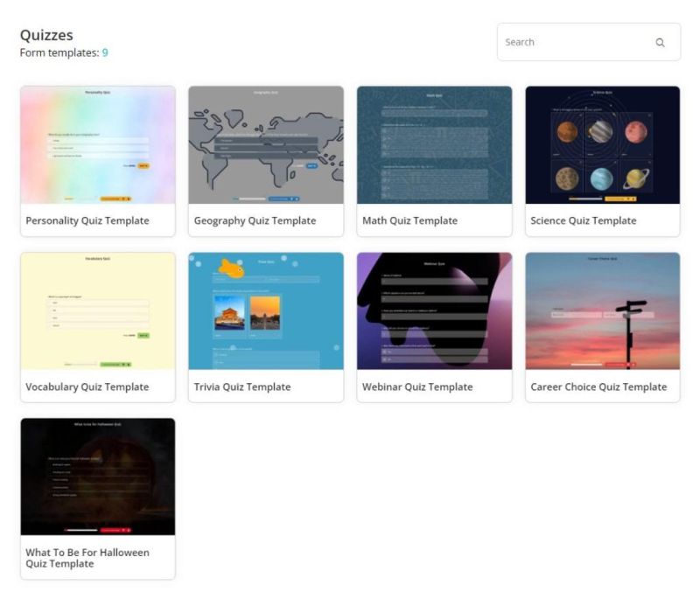Click inside the Search input field

click(569, 42)
